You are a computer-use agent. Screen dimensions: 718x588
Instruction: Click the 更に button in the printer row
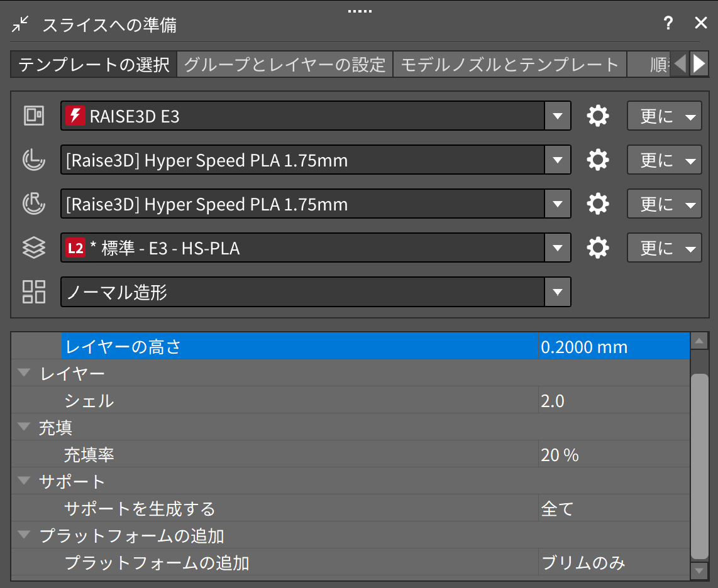tap(664, 116)
